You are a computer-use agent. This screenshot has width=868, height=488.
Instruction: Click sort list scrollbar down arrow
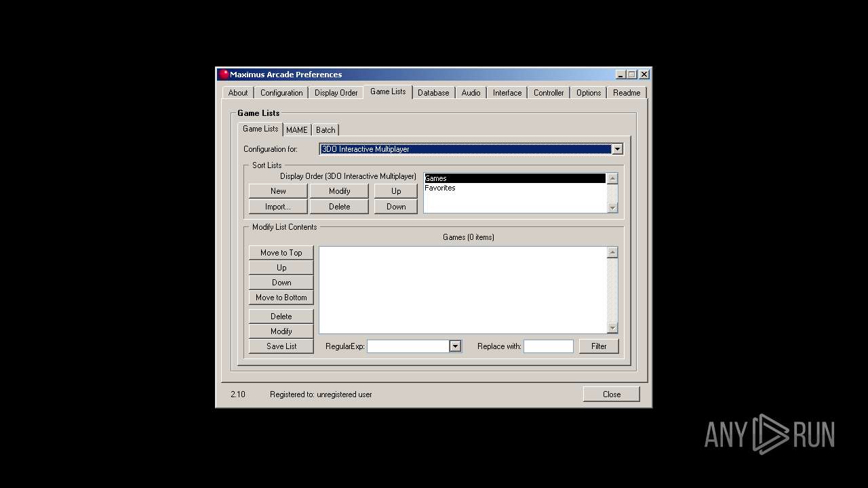pyautogui.click(x=612, y=207)
